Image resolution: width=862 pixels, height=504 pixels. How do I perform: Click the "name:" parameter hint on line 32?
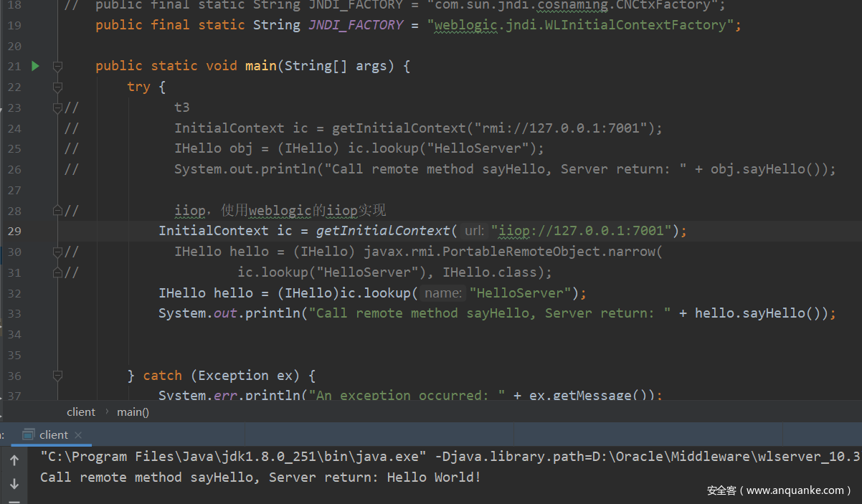tap(443, 293)
